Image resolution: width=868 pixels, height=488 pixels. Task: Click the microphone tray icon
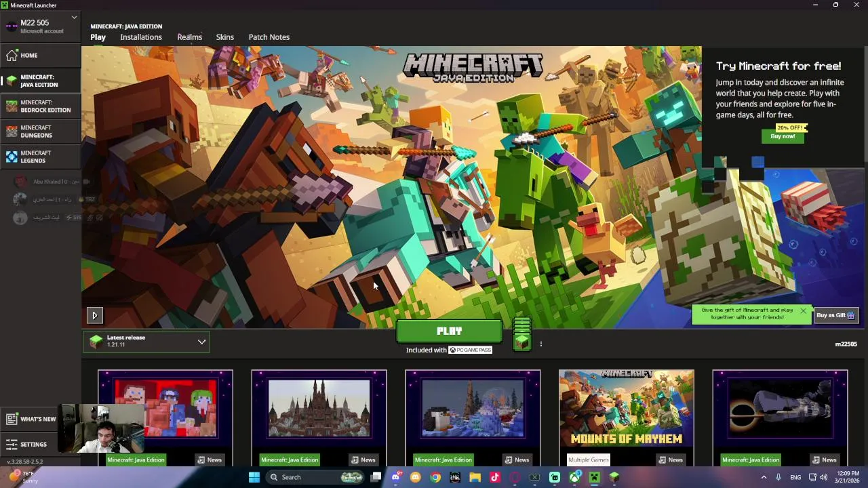click(x=778, y=477)
